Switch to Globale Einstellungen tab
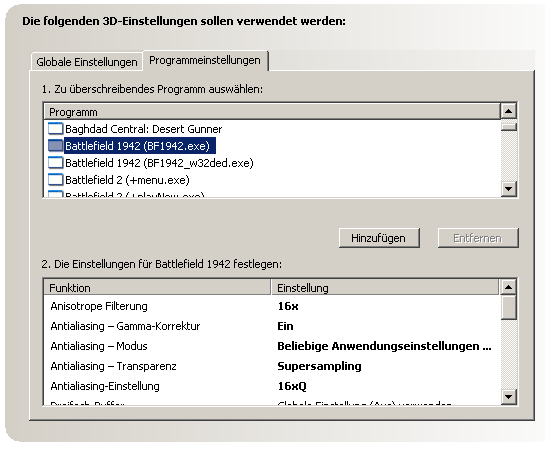 (87, 62)
